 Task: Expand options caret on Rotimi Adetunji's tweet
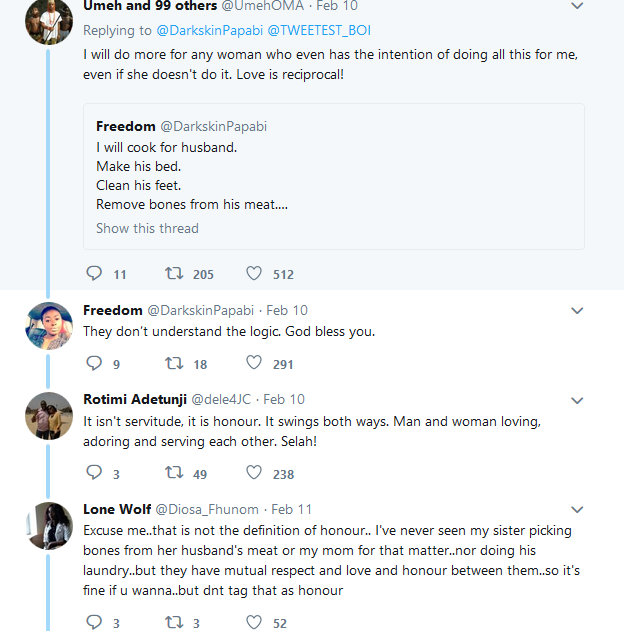(576, 400)
